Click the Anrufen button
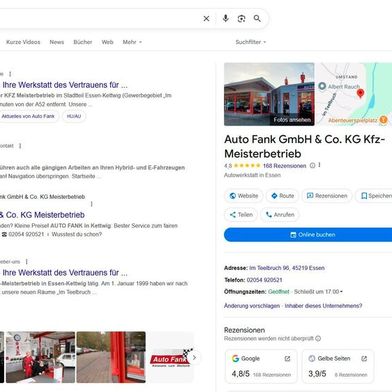This screenshot has height=392, width=392. pyautogui.click(x=280, y=215)
